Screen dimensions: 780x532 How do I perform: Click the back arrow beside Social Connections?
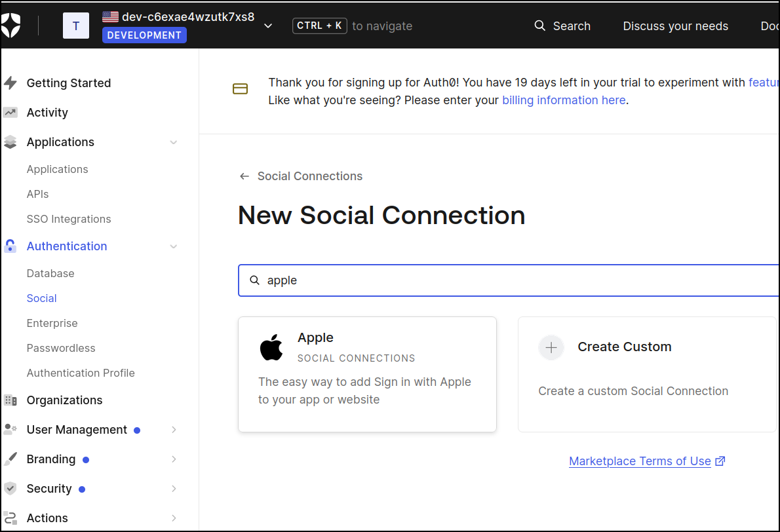244,176
